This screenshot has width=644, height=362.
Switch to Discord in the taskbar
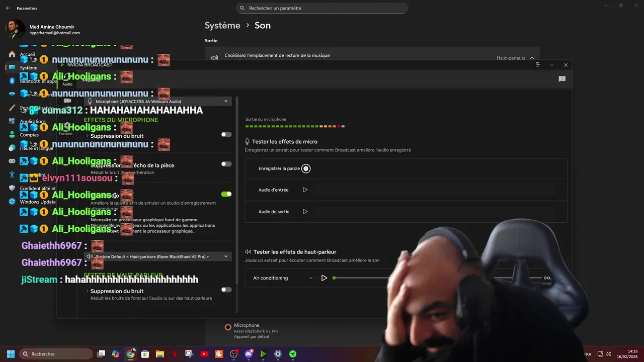(249, 354)
